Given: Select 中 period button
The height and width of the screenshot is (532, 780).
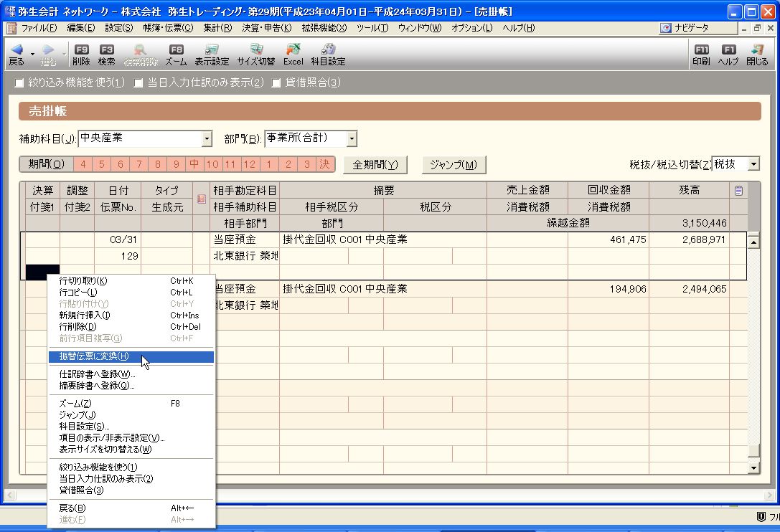Looking at the screenshot, I should 194,164.
